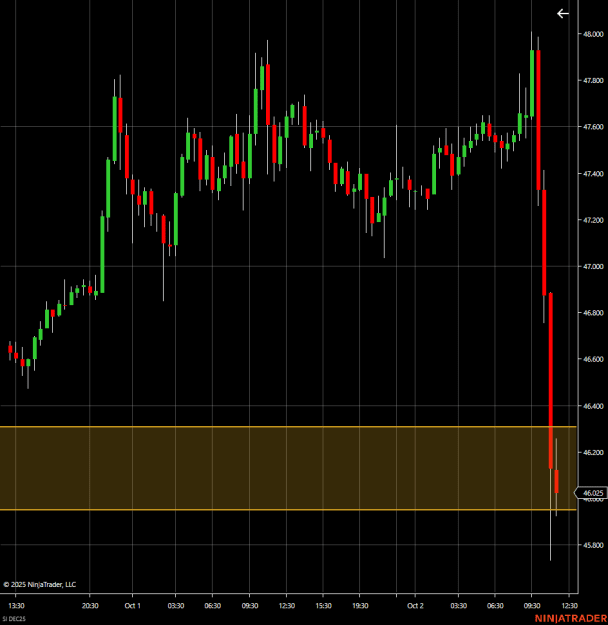608x625 pixels.
Task: Click the 47.000 price axis label
Action: point(593,266)
